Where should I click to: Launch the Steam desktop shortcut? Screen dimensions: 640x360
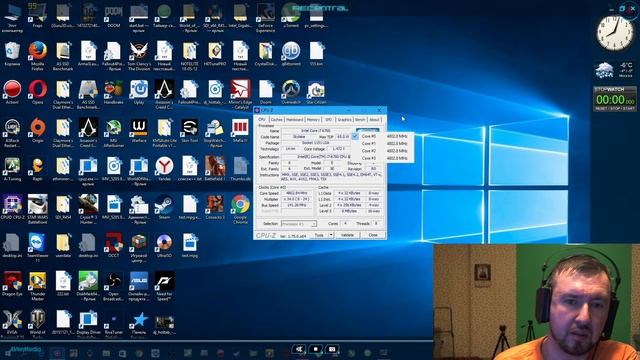[x=164, y=205]
